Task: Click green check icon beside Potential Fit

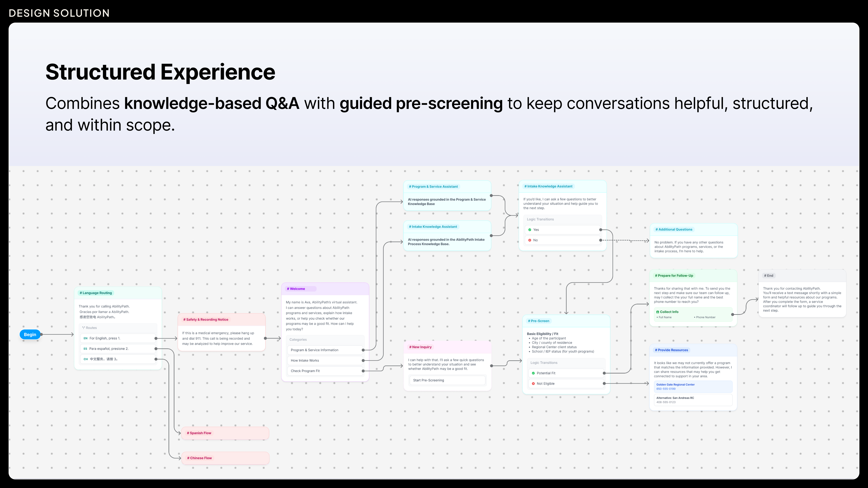Action: coord(533,373)
